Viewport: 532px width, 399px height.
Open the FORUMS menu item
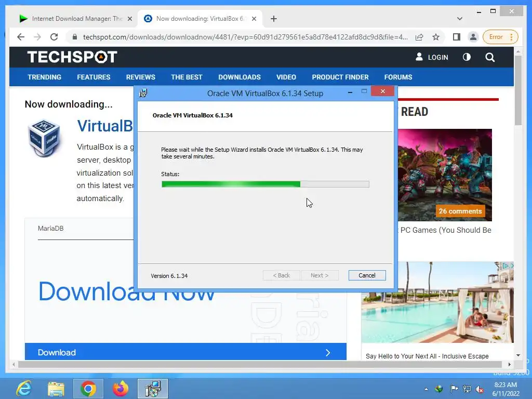pyautogui.click(x=398, y=77)
